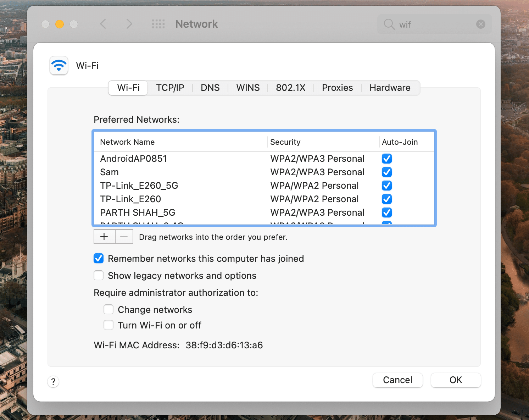This screenshot has width=529, height=420.
Task: Go to the Proxies tab
Action: point(337,88)
